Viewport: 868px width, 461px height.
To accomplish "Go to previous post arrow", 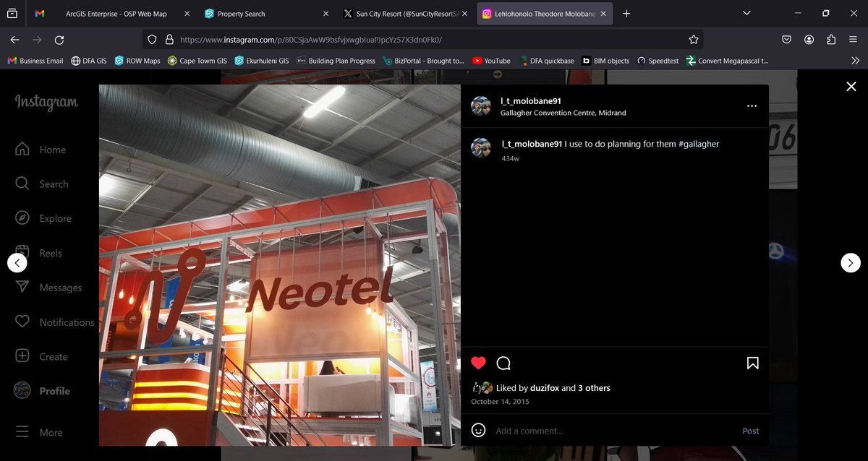I will coord(17,263).
